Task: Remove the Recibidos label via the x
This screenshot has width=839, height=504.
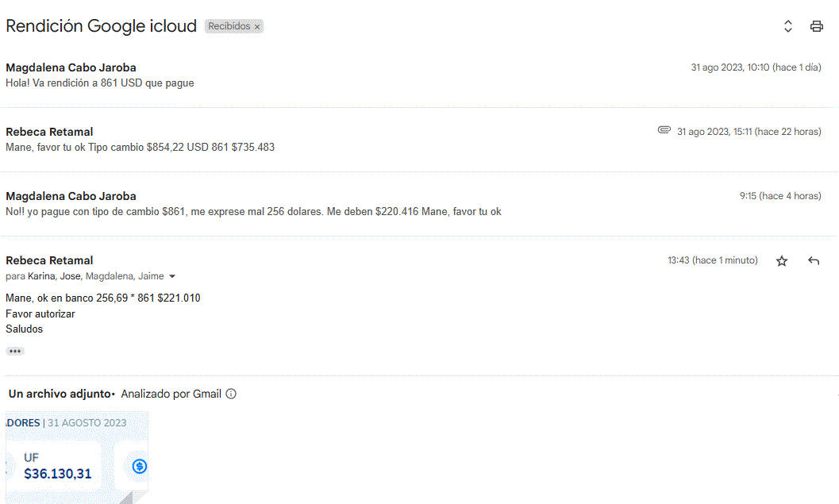Action: point(257,27)
